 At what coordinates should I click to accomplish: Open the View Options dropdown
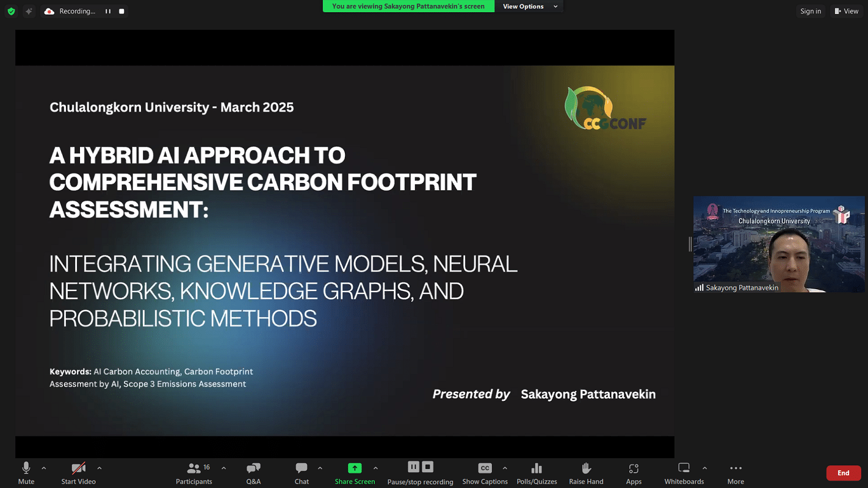[530, 7]
